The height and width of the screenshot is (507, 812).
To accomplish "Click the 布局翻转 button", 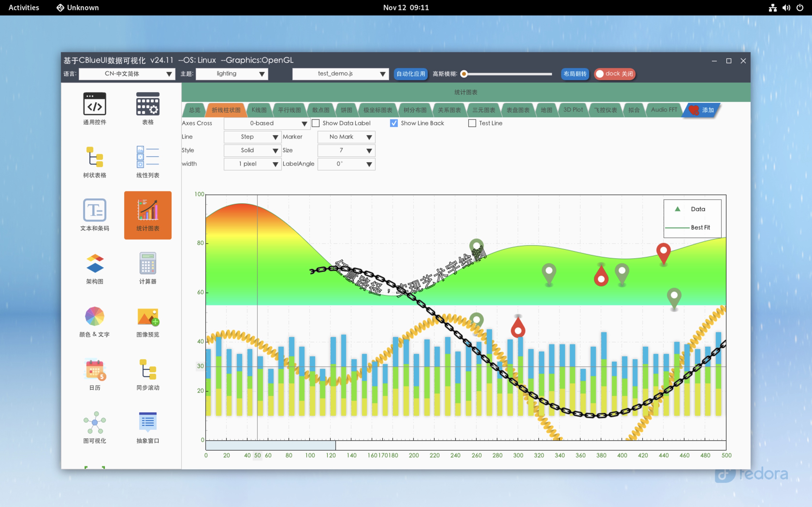I will (x=575, y=74).
